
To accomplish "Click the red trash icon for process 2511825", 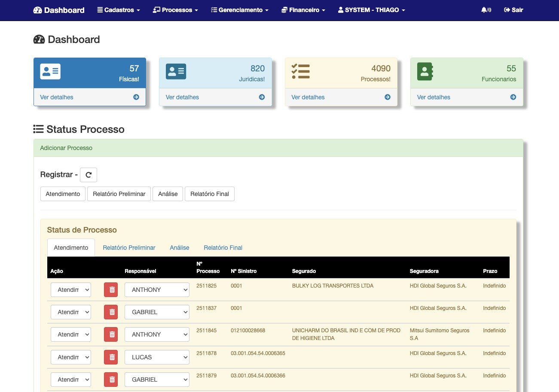I will pos(112,290).
